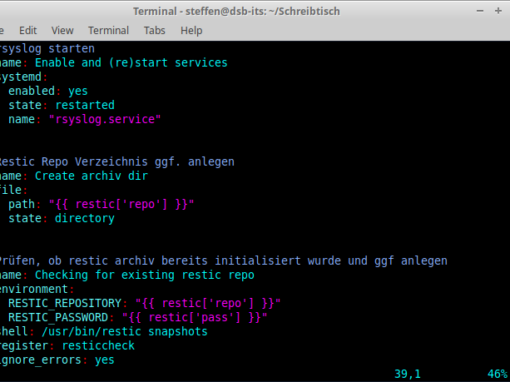
Task: Open the View menu
Action: (62, 31)
